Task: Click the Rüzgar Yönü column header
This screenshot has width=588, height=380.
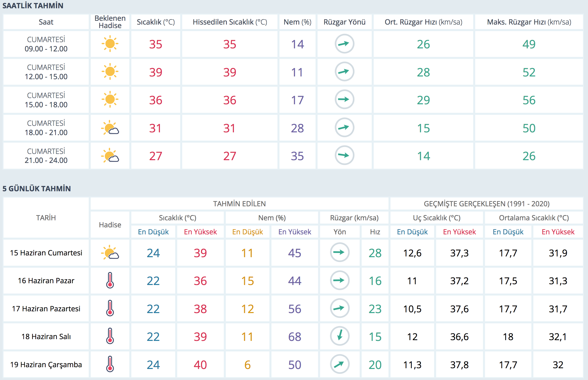Action: [x=344, y=22]
